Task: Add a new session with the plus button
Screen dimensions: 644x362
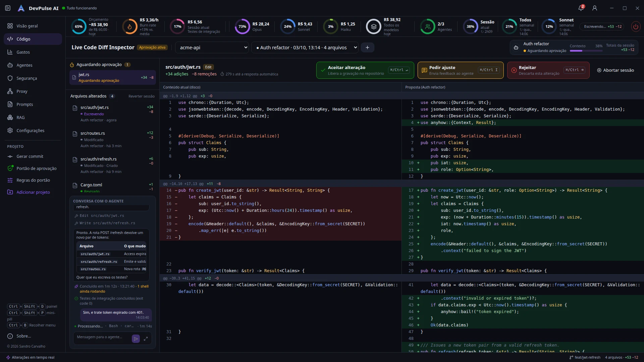Action: (367, 48)
